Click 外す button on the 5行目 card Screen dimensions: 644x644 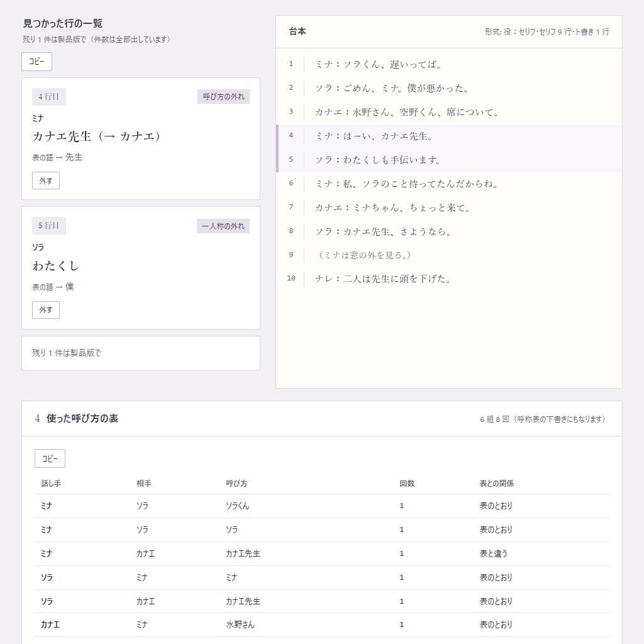click(45, 309)
